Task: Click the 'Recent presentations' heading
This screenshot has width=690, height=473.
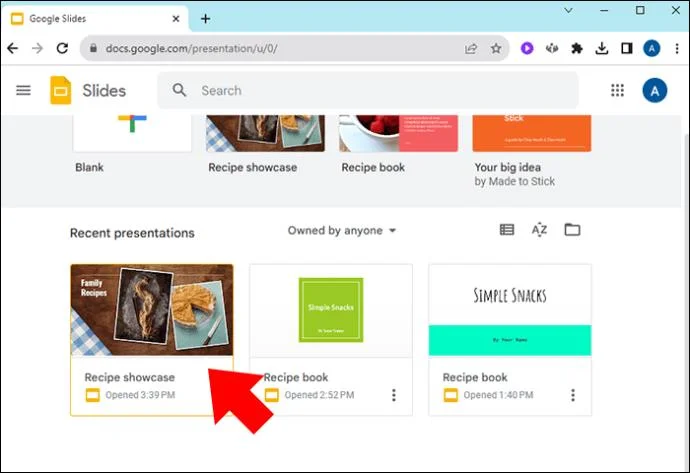Action: pyautogui.click(x=132, y=233)
